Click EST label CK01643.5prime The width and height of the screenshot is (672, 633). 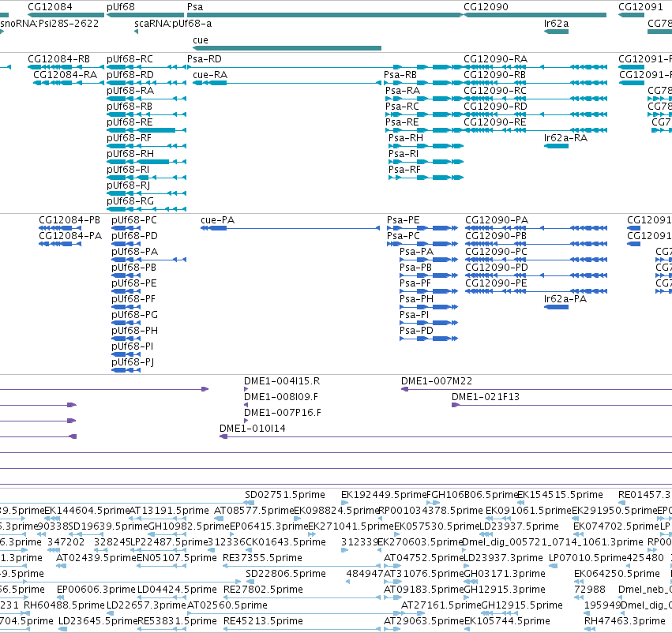[286, 541]
